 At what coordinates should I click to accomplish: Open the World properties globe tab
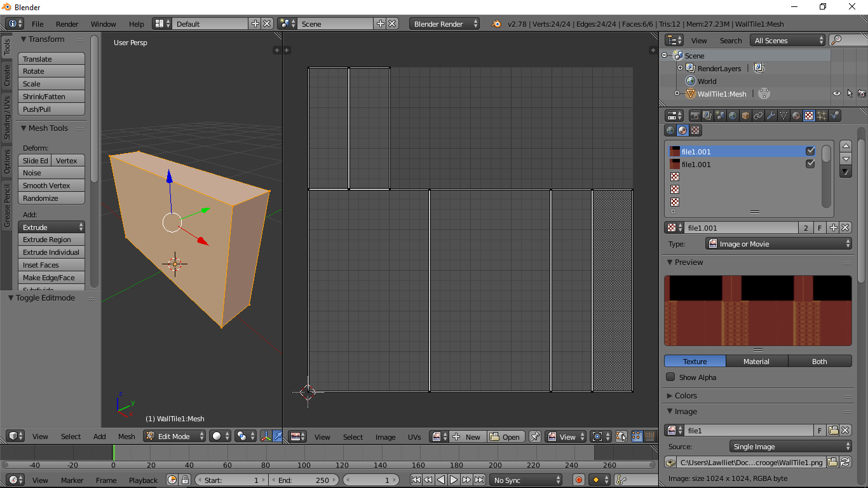(x=733, y=116)
